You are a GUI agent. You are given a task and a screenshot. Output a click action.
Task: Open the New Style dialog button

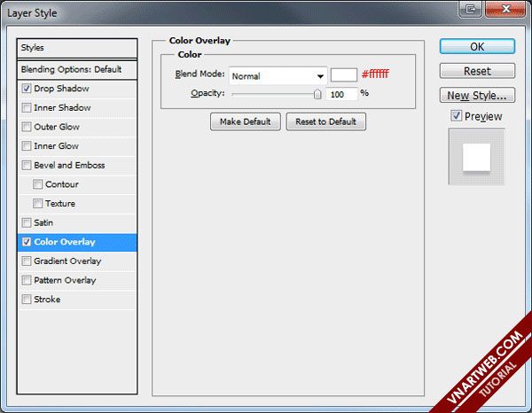pyautogui.click(x=477, y=95)
